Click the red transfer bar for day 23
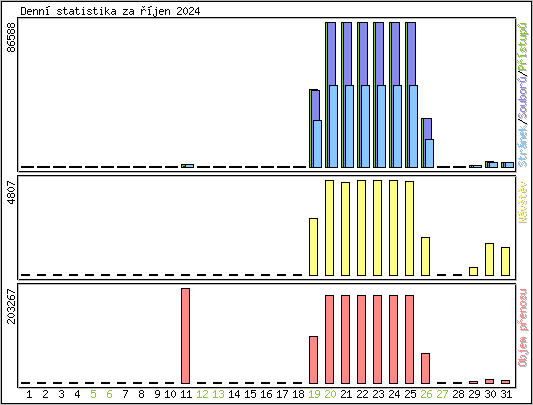 coord(377,339)
